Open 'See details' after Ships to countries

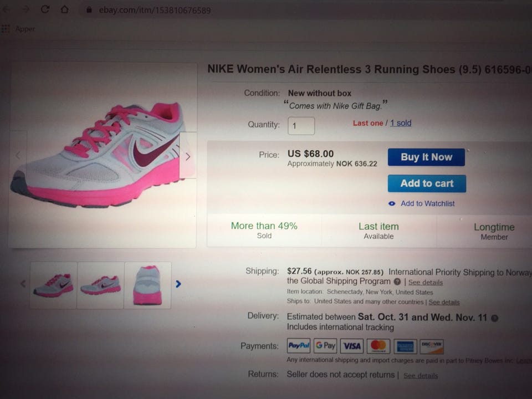[x=444, y=302]
